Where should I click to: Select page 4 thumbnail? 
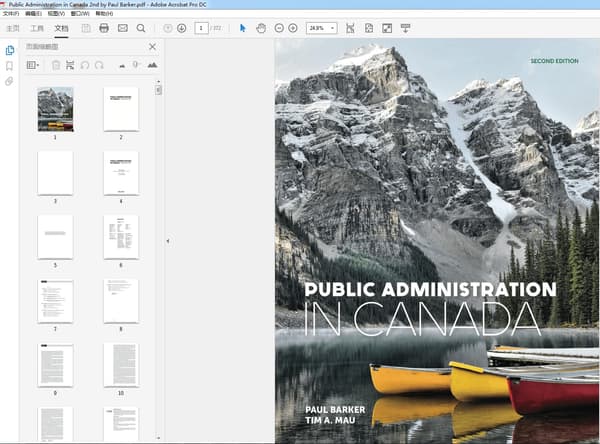(x=121, y=173)
